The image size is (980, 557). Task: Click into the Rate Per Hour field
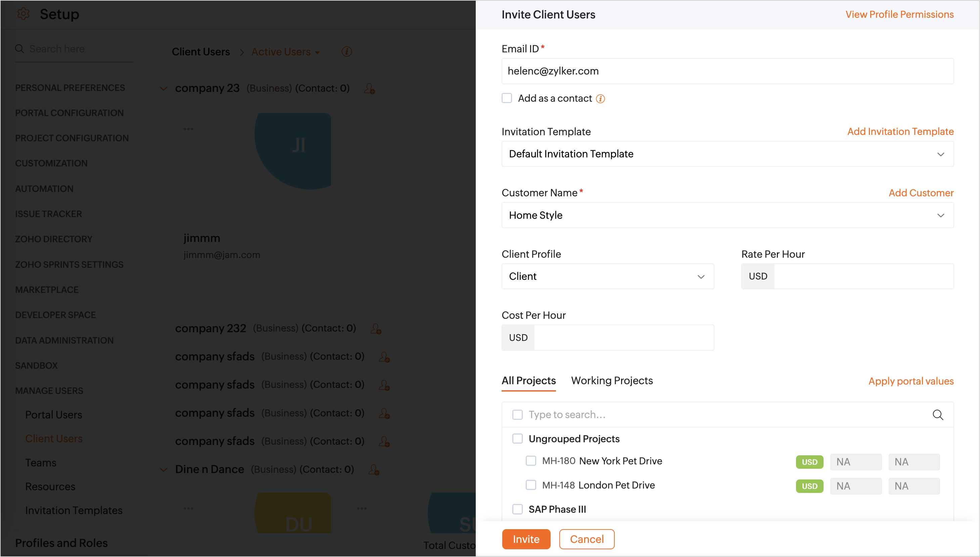[863, 276]
